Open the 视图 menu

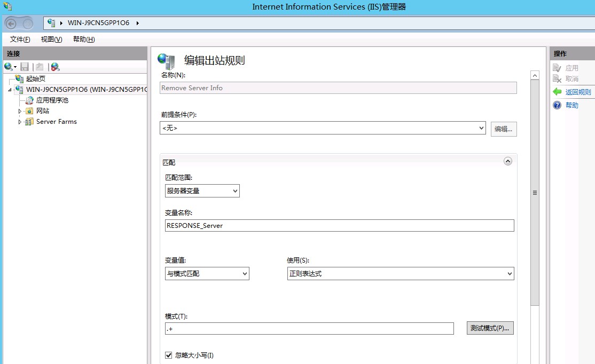click(51, 39)
